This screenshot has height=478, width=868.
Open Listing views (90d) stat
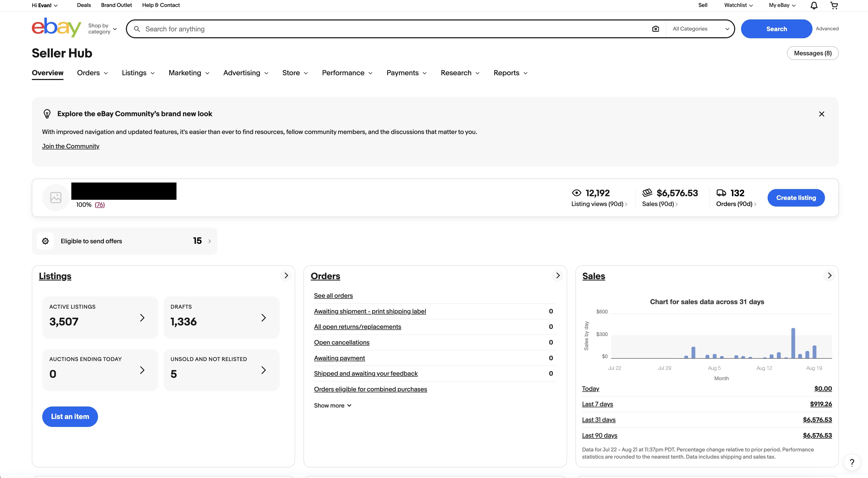pyautogui.click(x=599, y=198)
